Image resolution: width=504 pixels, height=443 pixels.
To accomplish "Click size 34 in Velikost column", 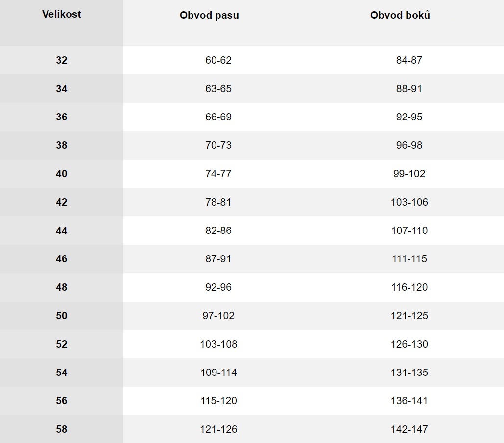I will (61, 88).
